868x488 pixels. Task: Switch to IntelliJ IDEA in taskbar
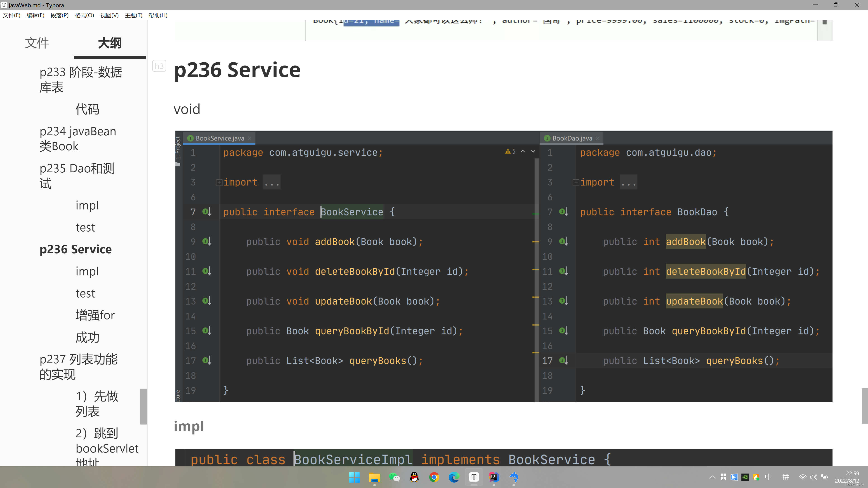point(494,477)
